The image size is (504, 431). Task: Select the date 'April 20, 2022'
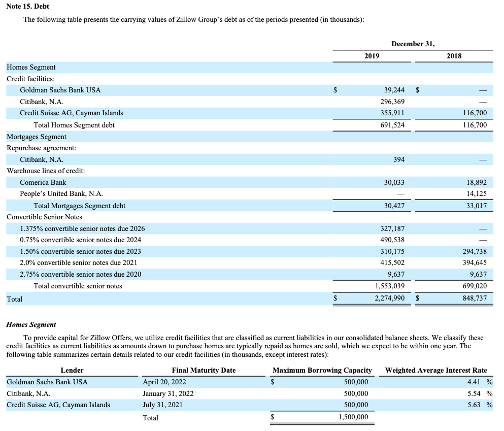coord(164,382)
